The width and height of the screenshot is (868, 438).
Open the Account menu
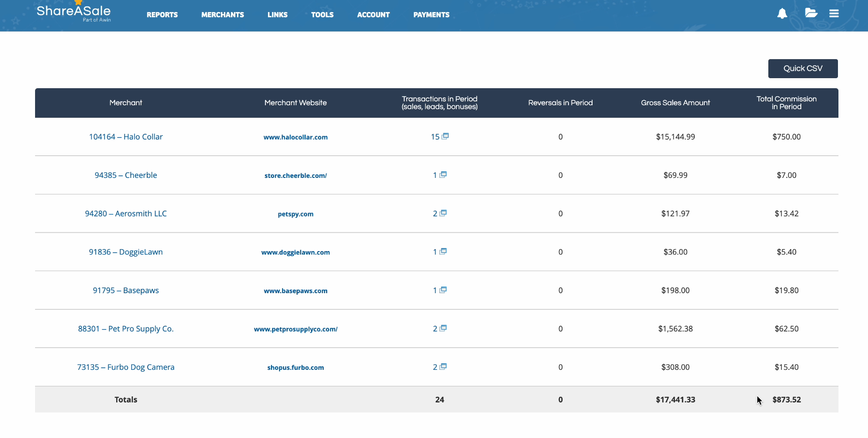point(374,15)
